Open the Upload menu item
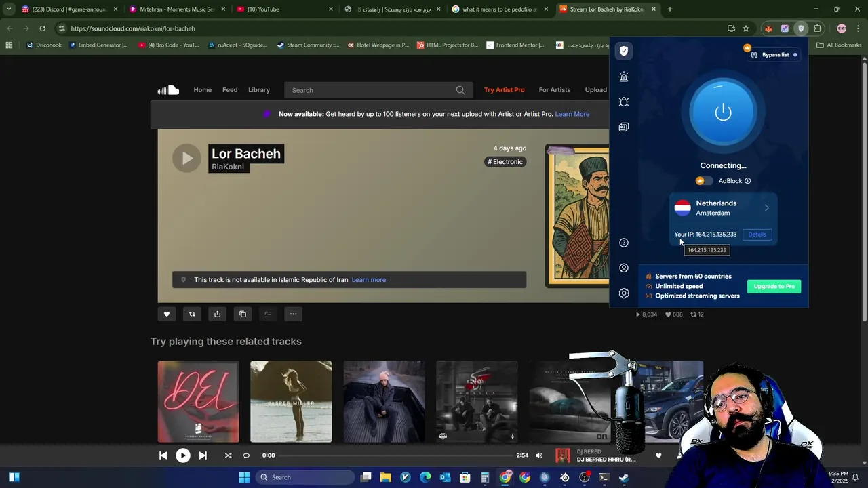Screen dimensions: 868x488 (595, 90)
